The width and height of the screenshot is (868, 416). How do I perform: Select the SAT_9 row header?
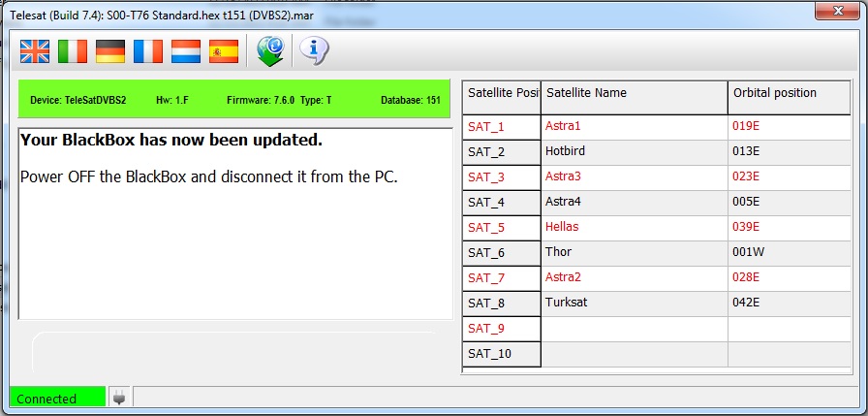[502, 329]
